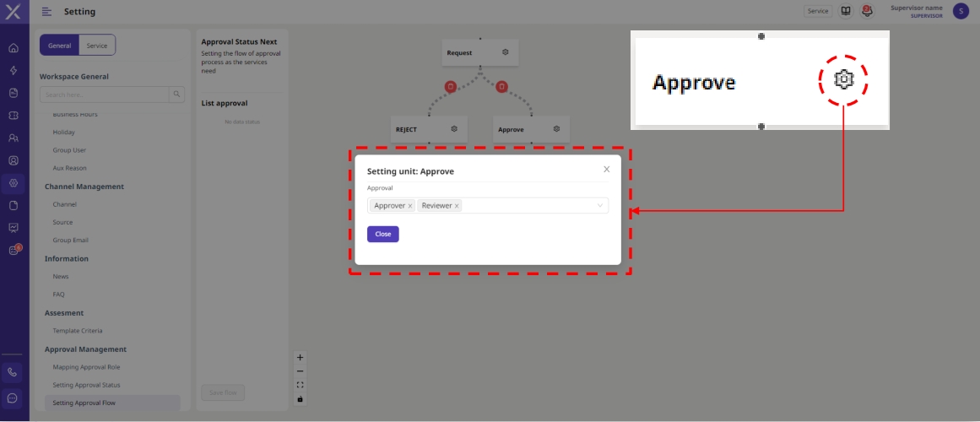Remove the Approver tag from Approval field
The height and width of the screenshot is (422, 980).
pyautogui.click(x=410, y=206)
